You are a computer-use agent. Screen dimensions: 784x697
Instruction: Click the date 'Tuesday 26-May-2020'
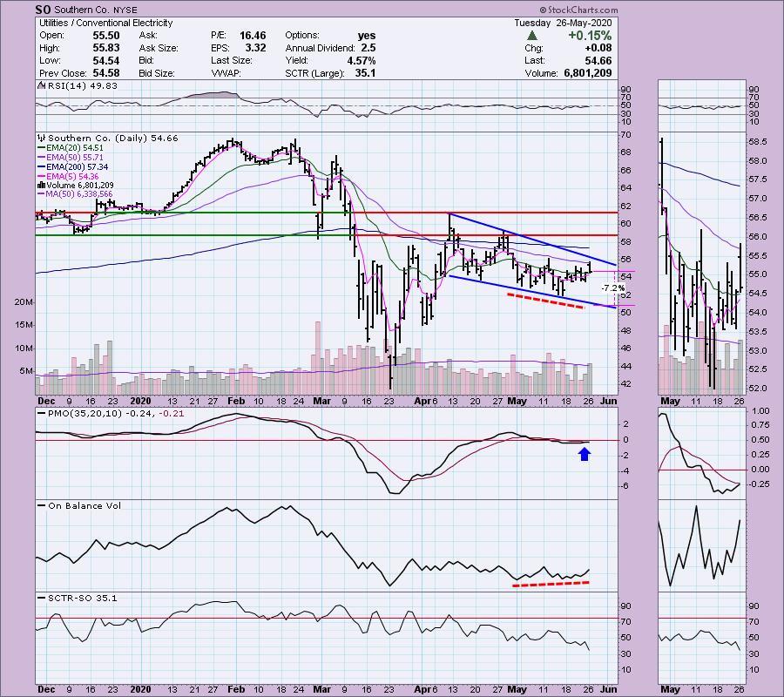point(563,23)
